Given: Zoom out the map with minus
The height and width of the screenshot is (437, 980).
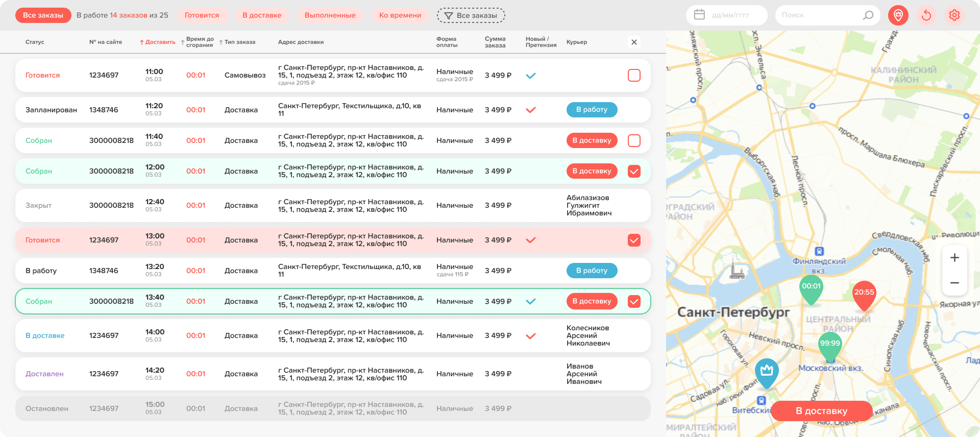Looking at the screenshot, I should (x=954, y=282).
